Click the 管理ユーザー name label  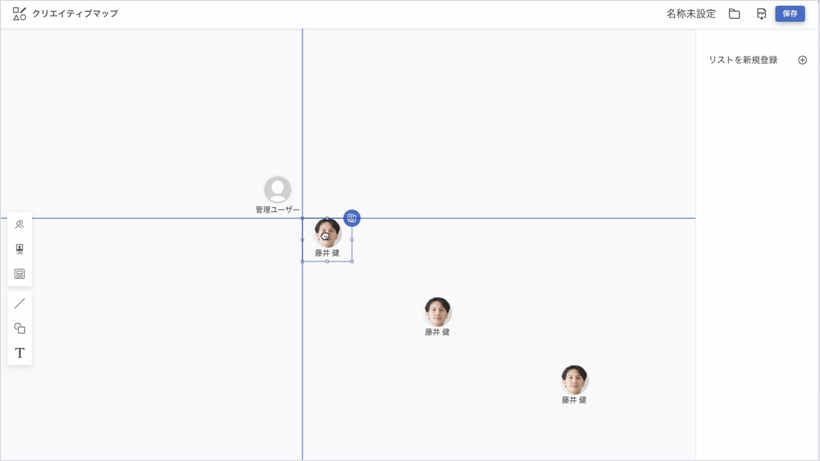pyautogui.click(x=277, y=210)
